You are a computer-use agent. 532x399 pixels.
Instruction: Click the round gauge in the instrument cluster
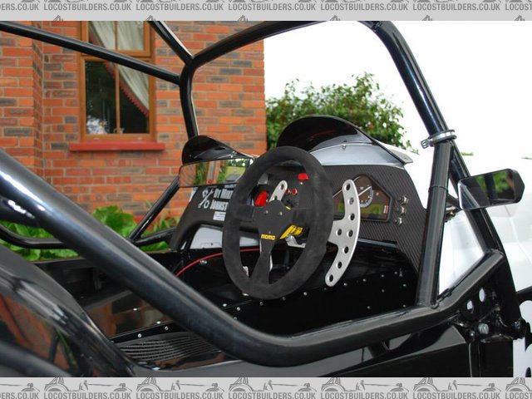364,190
